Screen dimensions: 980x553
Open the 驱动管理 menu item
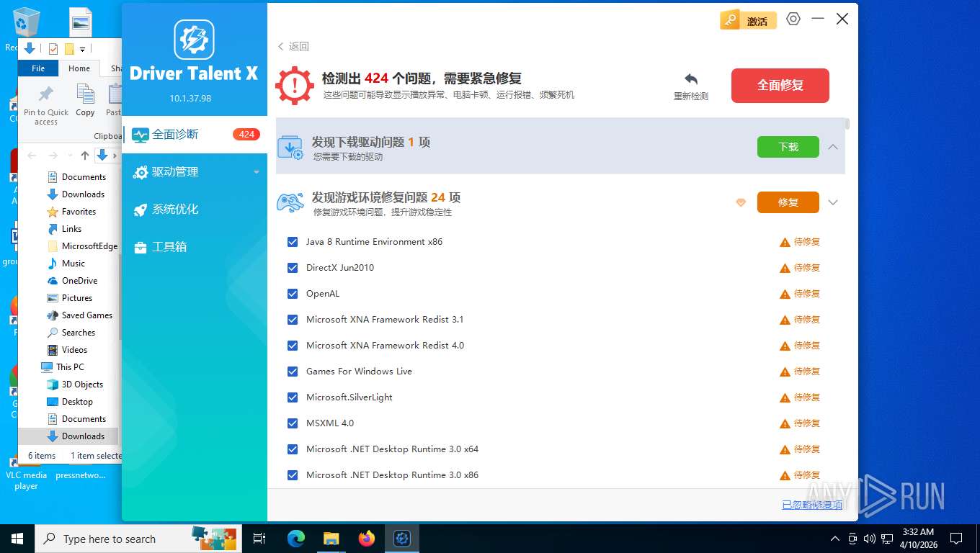pos(195,172)
